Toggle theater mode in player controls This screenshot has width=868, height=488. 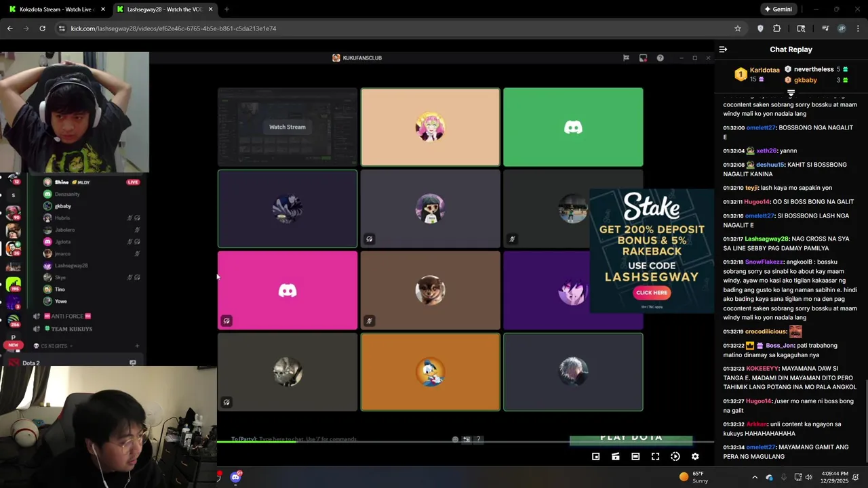(x=635, y=457)
